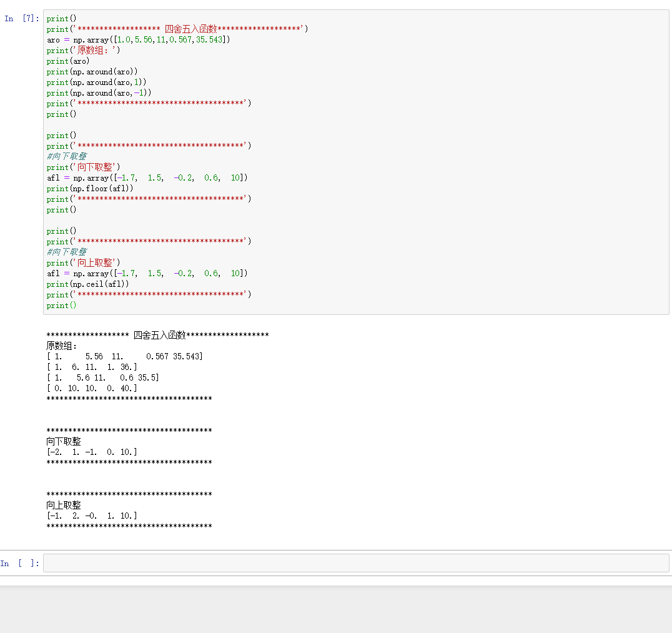The height and width of the screenshot is (633, 672).
Task: Click the last print() statement in cell
Action: tap(61, 305)
